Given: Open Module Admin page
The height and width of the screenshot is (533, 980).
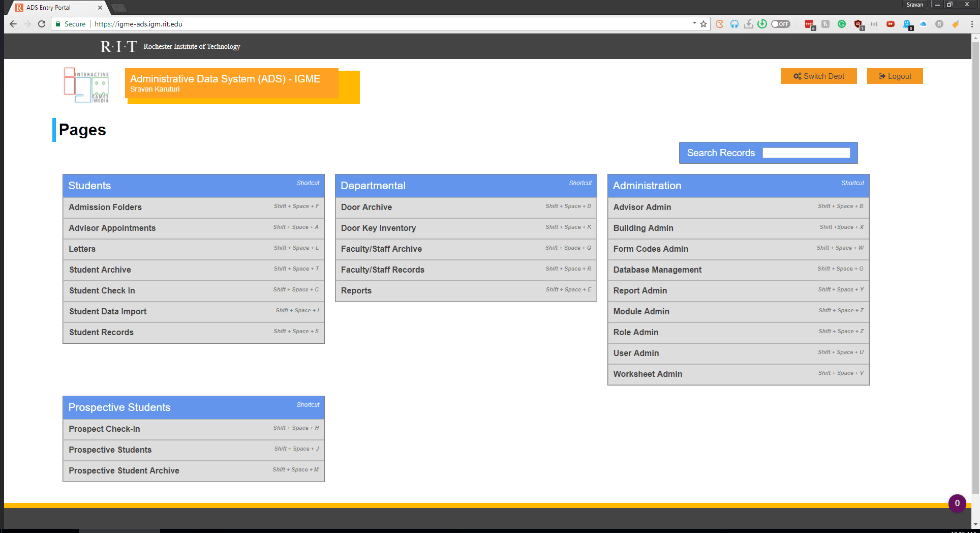Looking at the screenshot, I should 739,312.
